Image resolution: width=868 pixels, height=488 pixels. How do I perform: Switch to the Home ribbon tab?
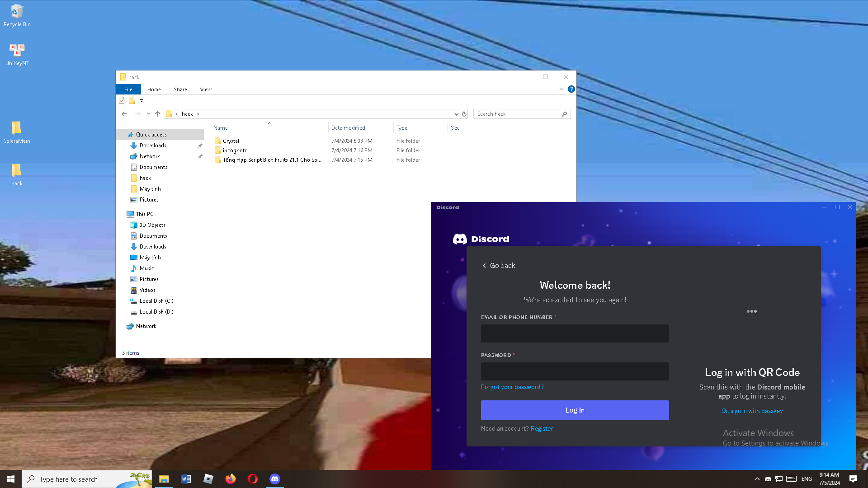click(x=154, y=89)
